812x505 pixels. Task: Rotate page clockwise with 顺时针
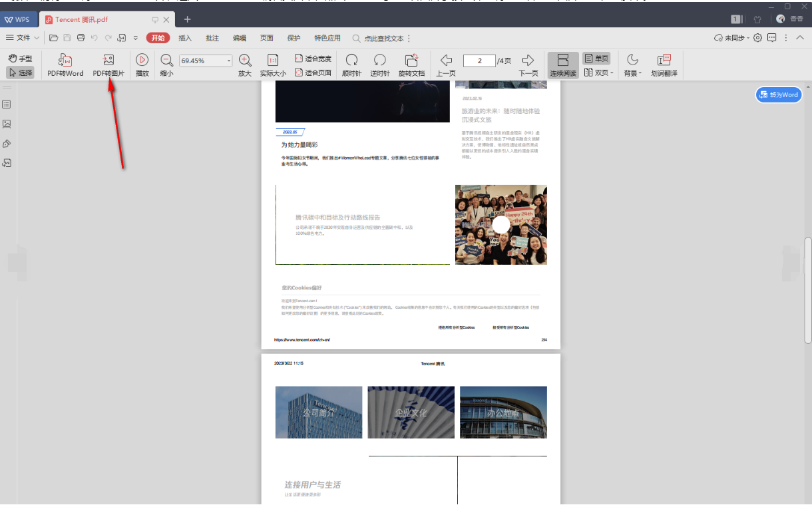point(351,61)
